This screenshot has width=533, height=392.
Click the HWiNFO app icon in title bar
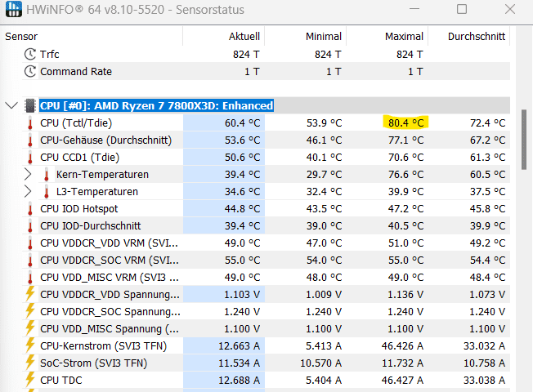(14, 9)
